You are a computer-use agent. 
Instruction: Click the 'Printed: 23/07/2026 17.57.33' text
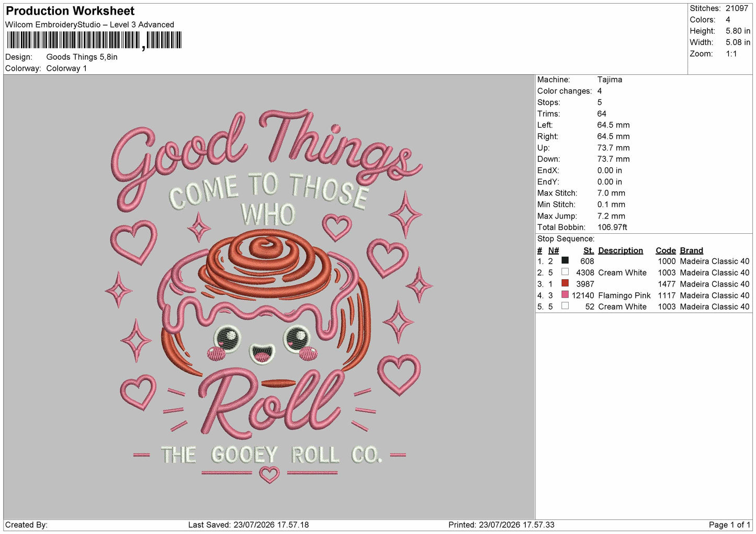501,525
